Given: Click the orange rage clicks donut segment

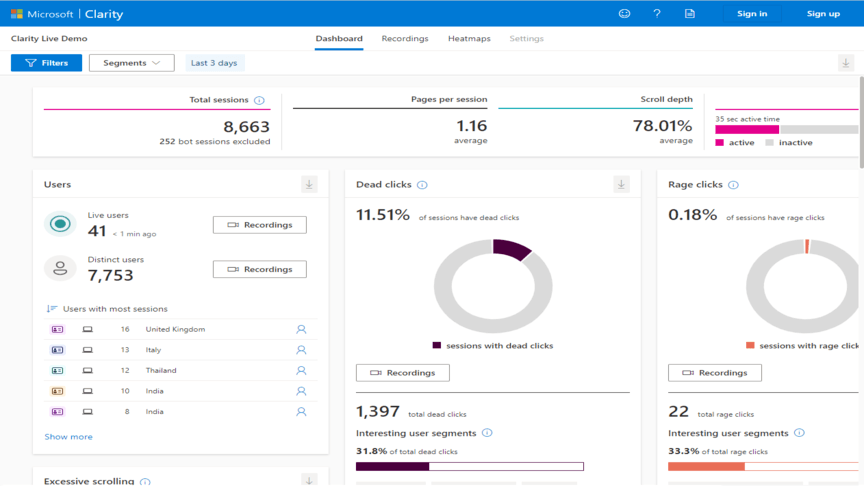Looking at the screenshot, I should coord(807,246).
